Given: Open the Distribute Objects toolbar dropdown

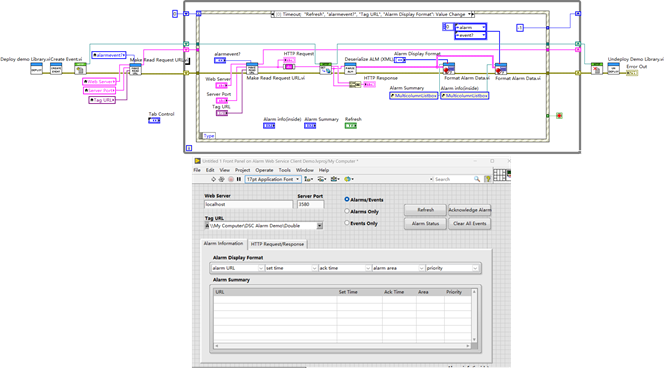Looking at the screenshot, I should 322,179.
